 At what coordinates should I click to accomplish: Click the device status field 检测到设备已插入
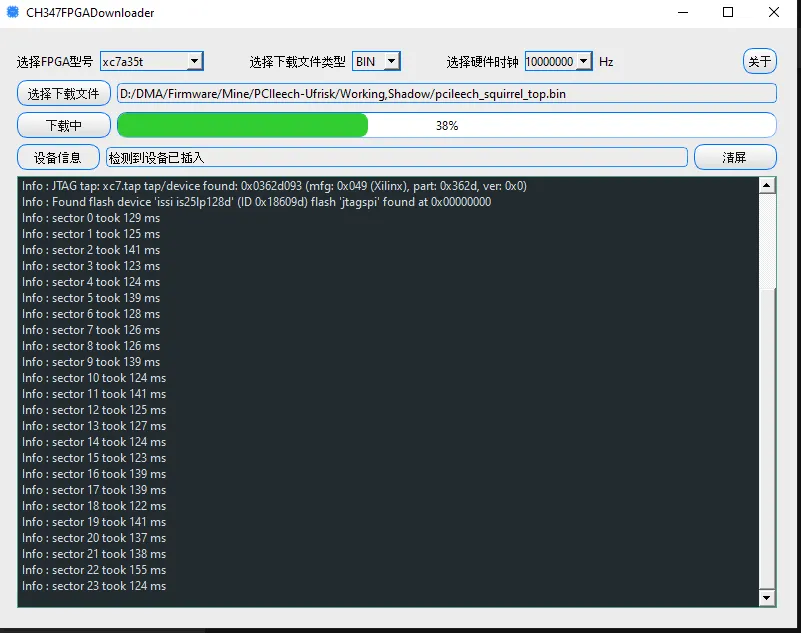click(397, 158)
